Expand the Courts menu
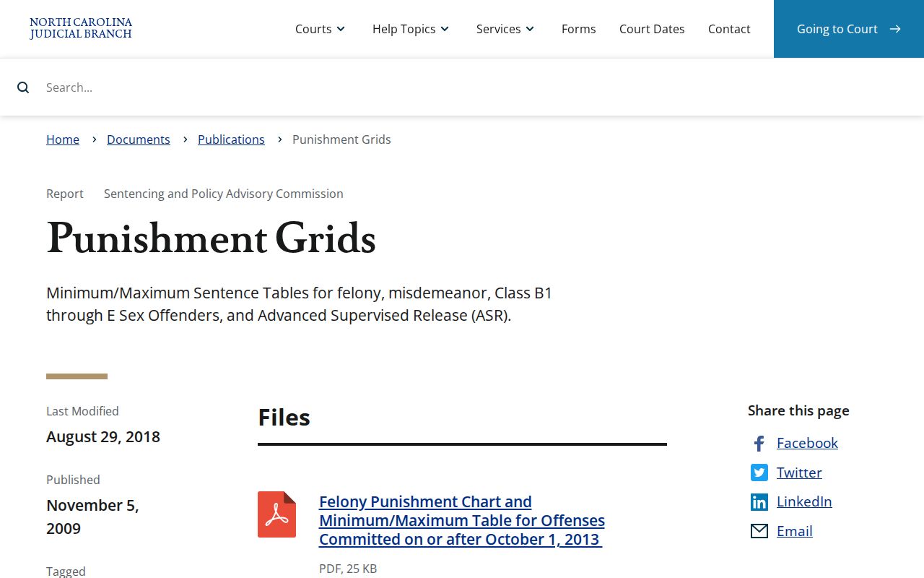The image size is (924, 578). click(x=321, y=29)
